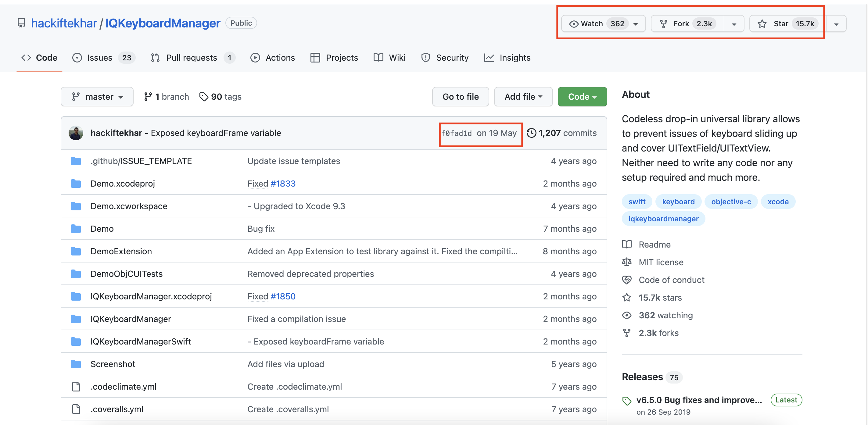
Task: Open the Security tab
Action: click(445, 58)
